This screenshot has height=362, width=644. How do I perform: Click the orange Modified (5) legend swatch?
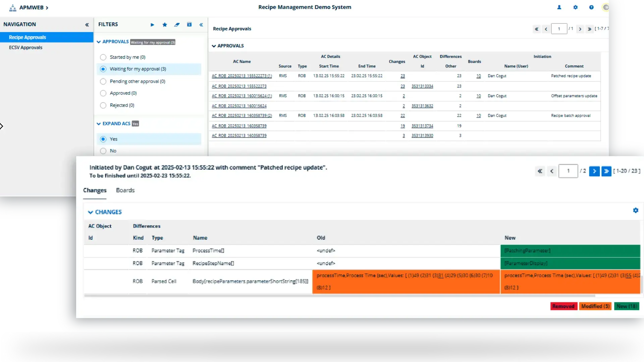(x=595, y=306)
